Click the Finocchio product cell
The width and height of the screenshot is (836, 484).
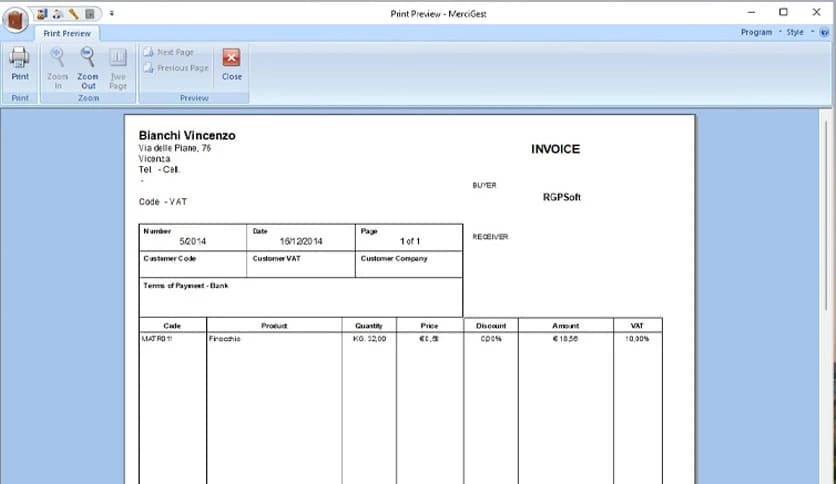point(224,338)
